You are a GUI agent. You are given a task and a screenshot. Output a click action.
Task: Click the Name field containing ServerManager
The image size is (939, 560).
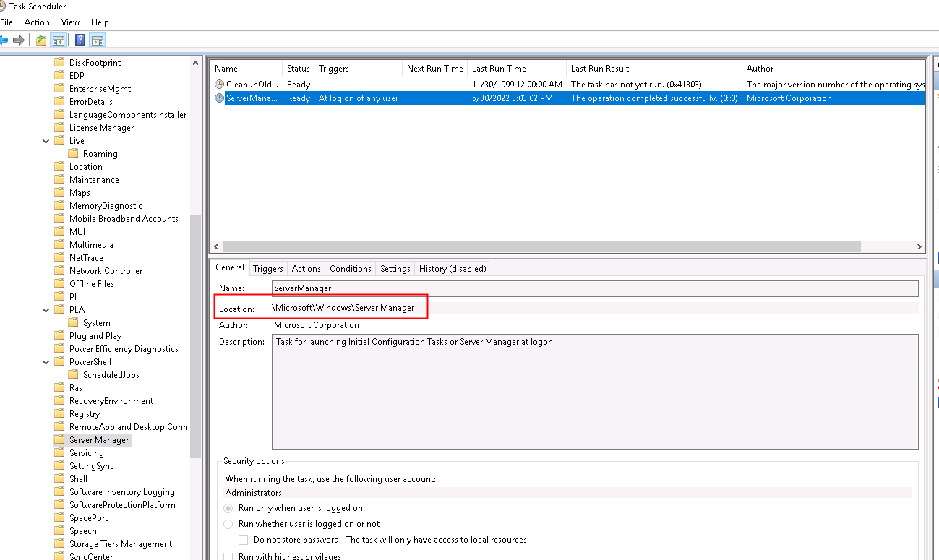click(595, 288)
